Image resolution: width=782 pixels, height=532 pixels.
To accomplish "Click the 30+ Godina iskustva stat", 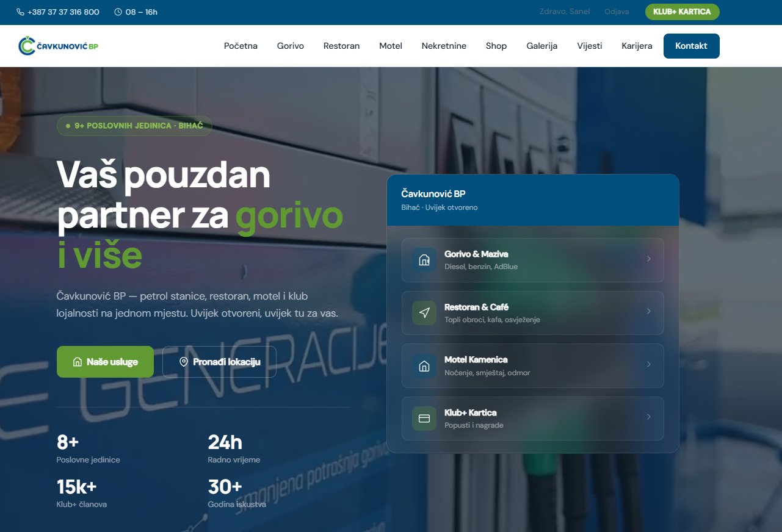I will coord(237,494).
